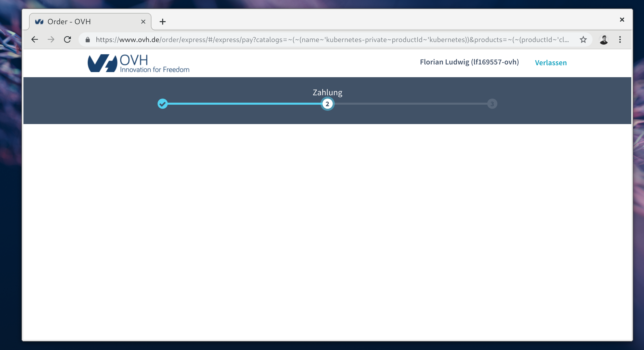Click the Verlassen link

tap(551, 63)
